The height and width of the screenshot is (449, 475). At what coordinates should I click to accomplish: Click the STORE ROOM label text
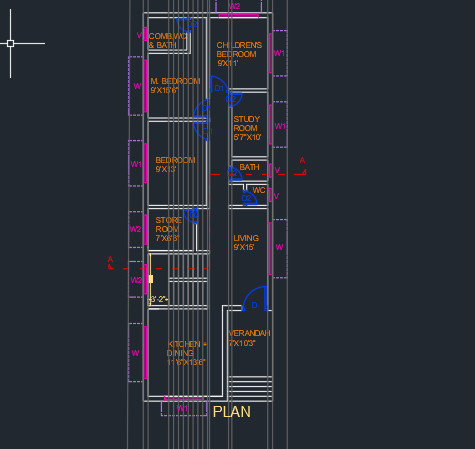[168, 229]
